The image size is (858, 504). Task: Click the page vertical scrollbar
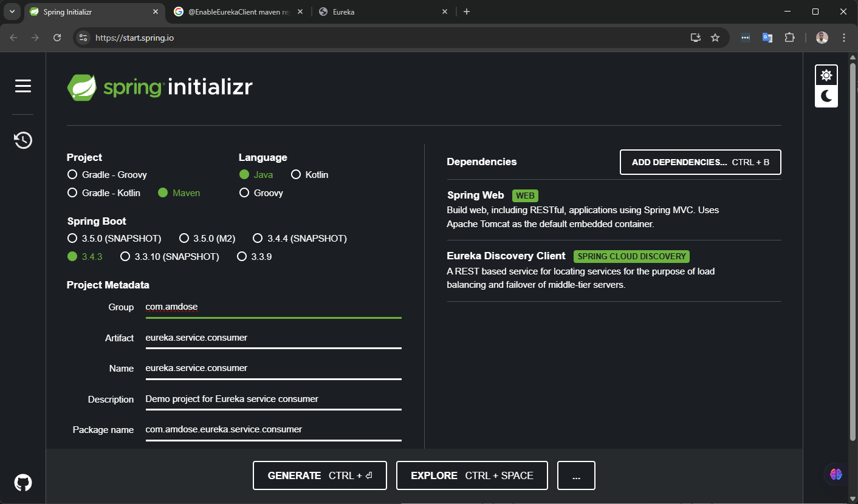click(853, 251)
